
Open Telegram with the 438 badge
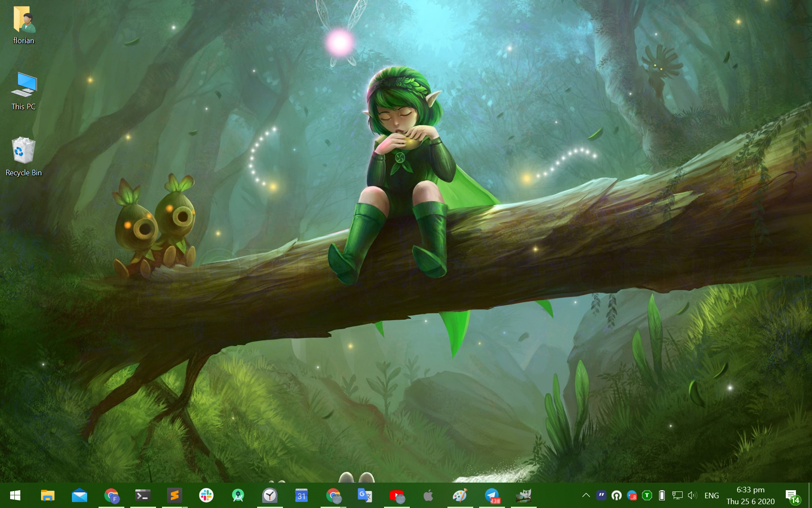coord(491,495)
